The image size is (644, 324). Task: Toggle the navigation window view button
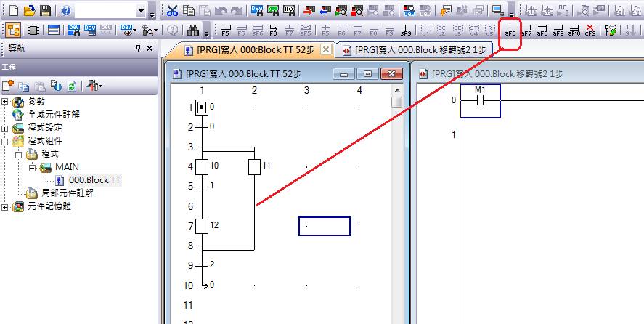pos(13,31)
